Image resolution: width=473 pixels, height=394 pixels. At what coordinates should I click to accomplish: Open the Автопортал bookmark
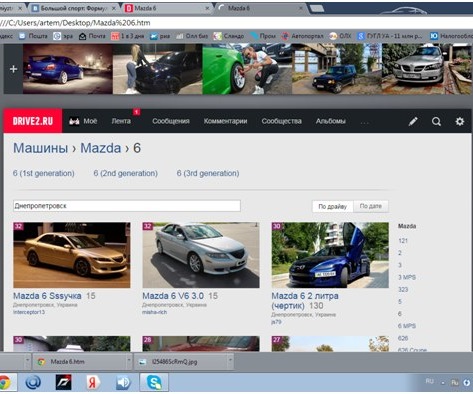(302, 36)
